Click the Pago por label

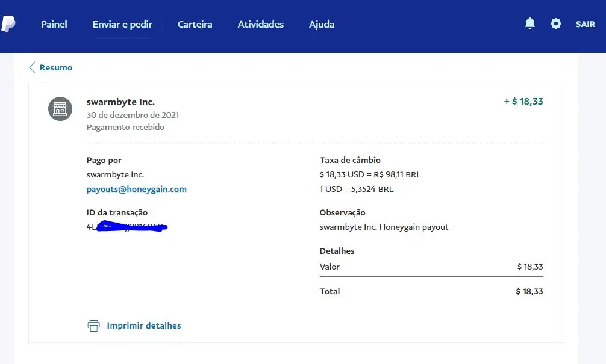pyautogui.click(x=104, y=160)
